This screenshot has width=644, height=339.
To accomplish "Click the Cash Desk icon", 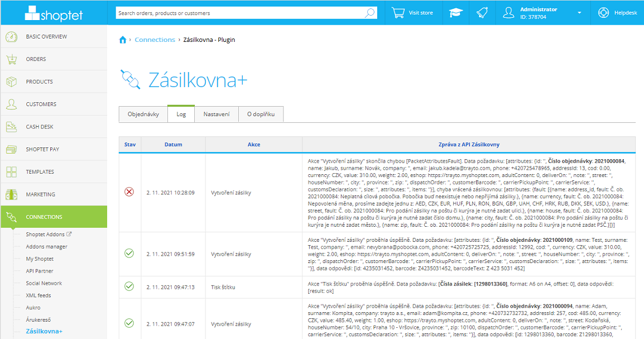I will tap(12, 127).
